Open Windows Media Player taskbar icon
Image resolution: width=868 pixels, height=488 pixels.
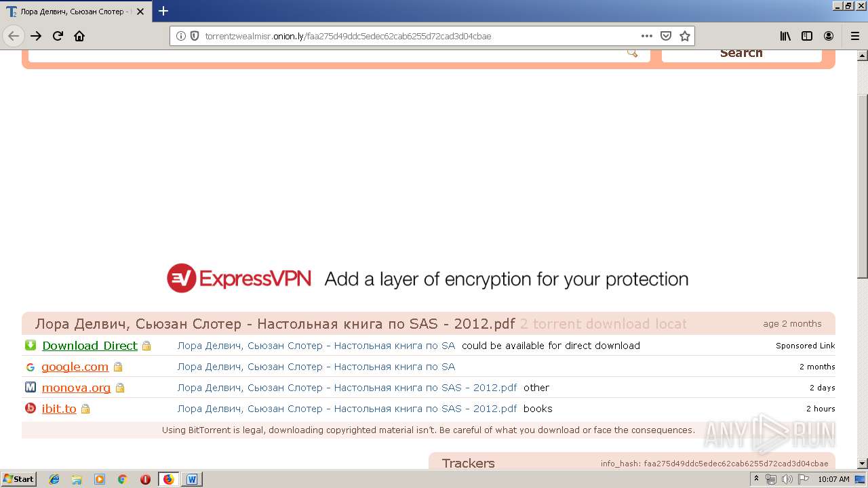click(100, 479)
